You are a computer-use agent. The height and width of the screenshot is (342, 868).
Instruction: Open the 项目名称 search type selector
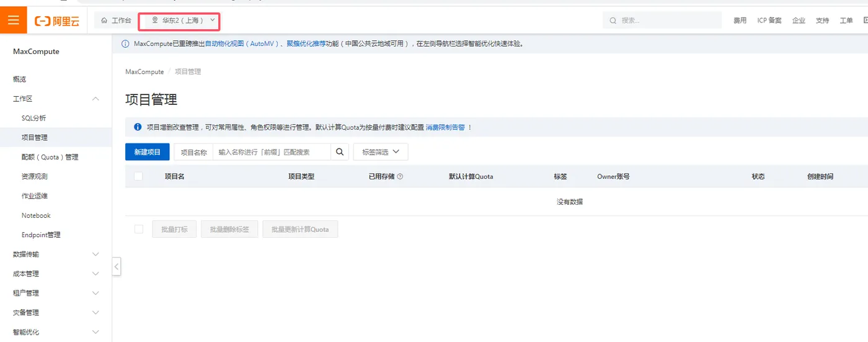click(x=193, y=152)
